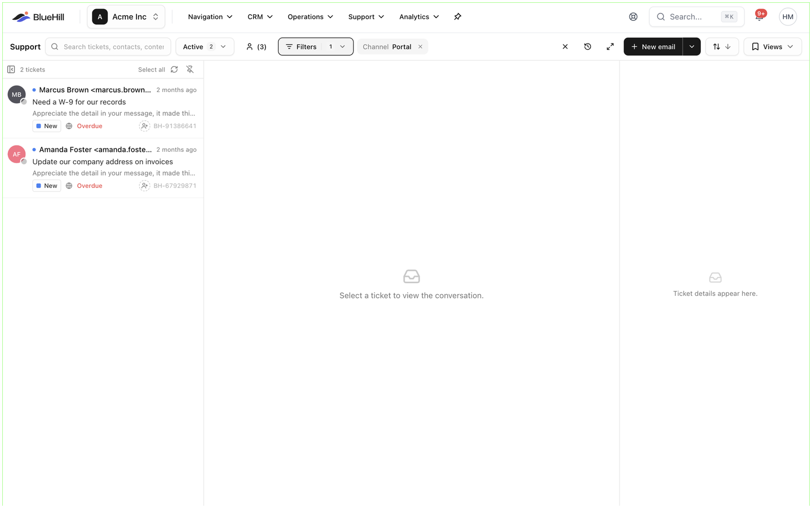Click the '2 tickets' count label

33,70
